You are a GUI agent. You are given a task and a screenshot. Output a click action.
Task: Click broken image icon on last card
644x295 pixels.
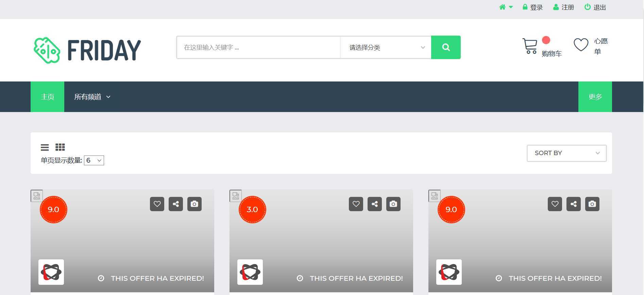[x=435, y=196]
